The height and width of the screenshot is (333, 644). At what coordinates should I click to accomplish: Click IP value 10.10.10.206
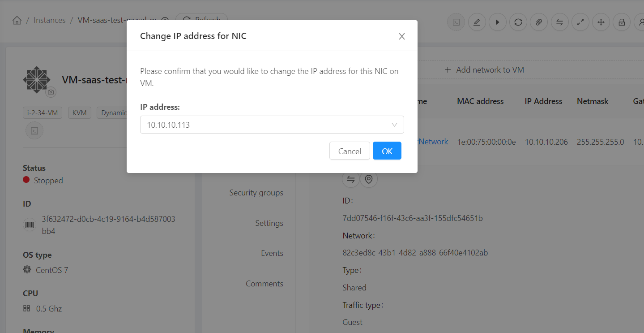[x=546, y=142]
